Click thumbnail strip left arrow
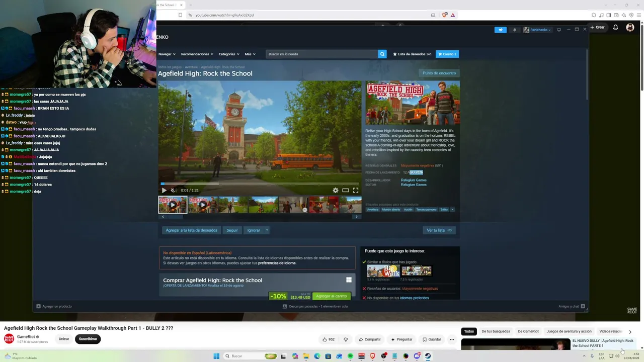Image resolution: width=644 pixels, height=362 pixels. (163, 217)
